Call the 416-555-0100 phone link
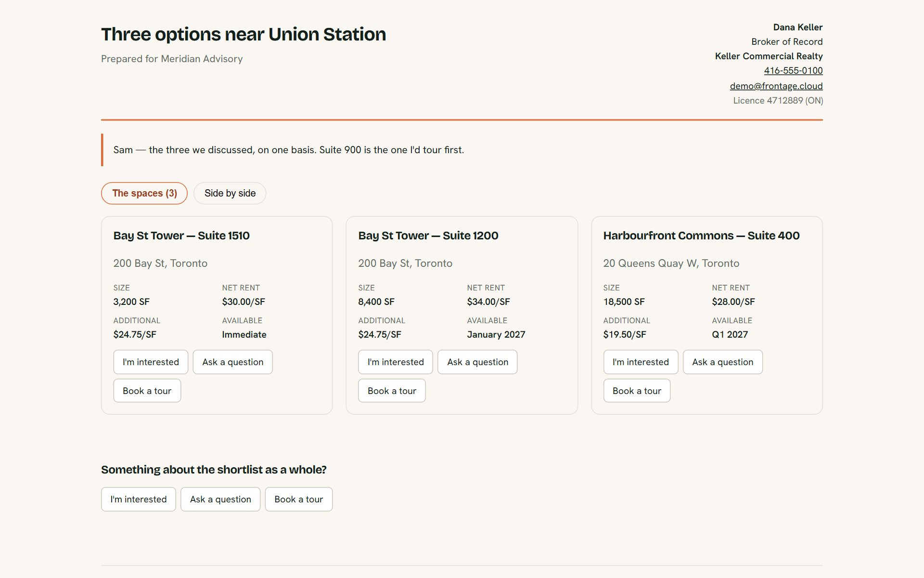The width and height of the screenshot is (924, 578). [793, 70]
